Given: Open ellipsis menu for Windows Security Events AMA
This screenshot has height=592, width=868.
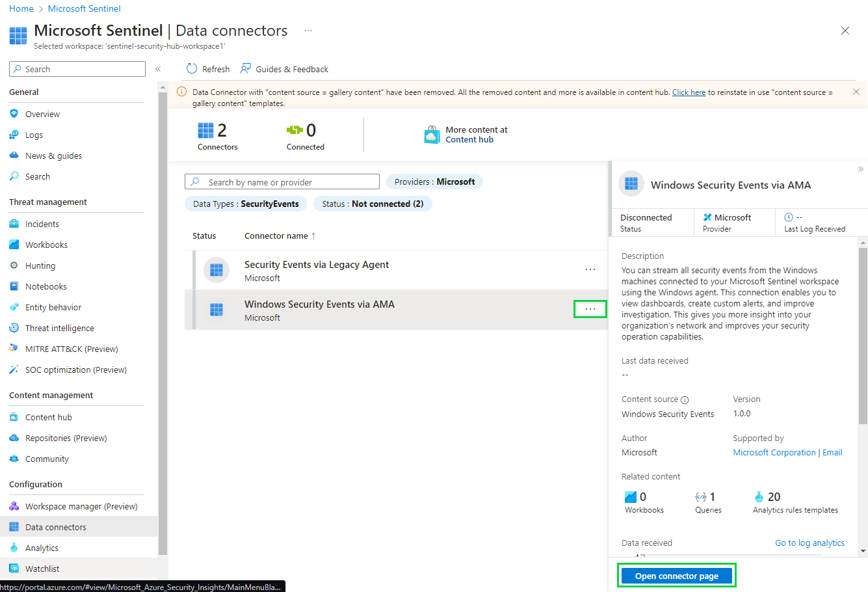Looking at the screenshot, I should 590,309.
